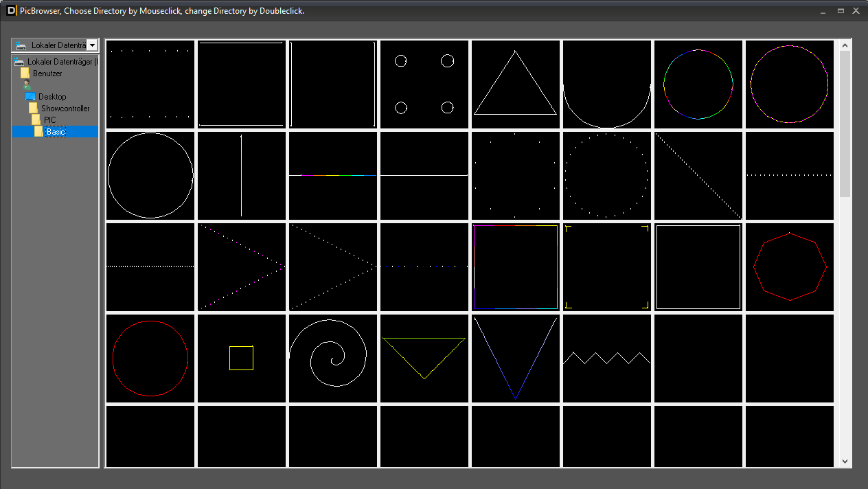Click the PIC folder icon

[36, 120]
